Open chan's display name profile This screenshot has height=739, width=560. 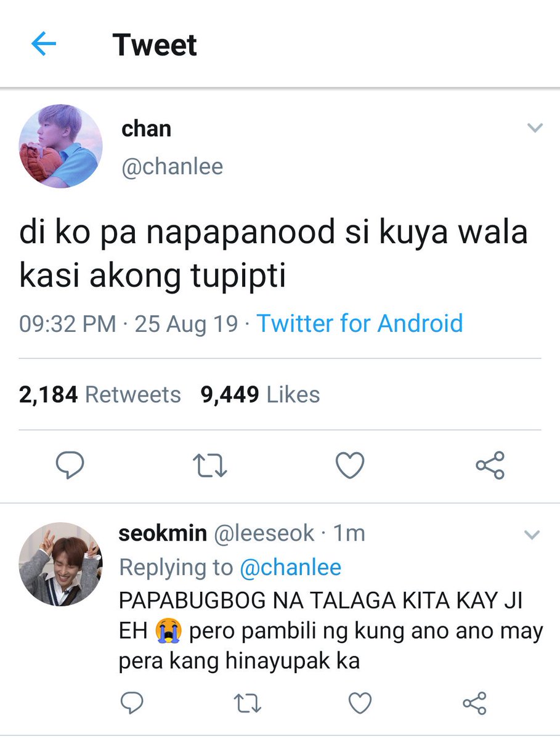(x=147, y=129)
